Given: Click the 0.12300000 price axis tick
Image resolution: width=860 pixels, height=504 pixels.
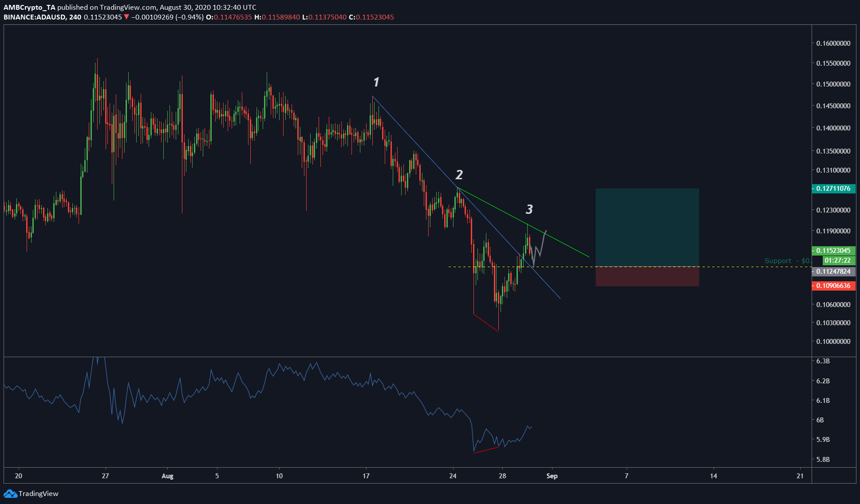Looking at the screenshot, I should coord(833,210).
